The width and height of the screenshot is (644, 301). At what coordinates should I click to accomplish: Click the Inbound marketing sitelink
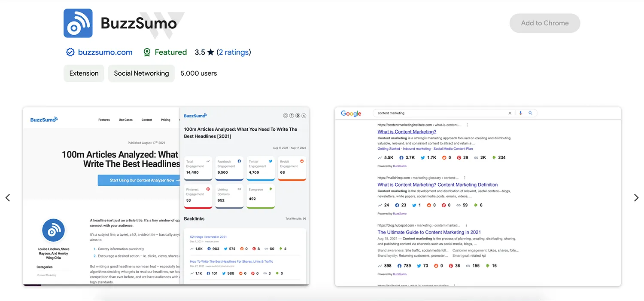416,149
